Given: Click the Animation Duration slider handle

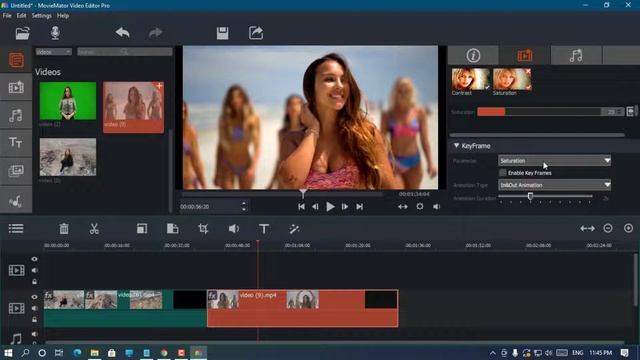Looking at the screenshot, I should (530, 196).
